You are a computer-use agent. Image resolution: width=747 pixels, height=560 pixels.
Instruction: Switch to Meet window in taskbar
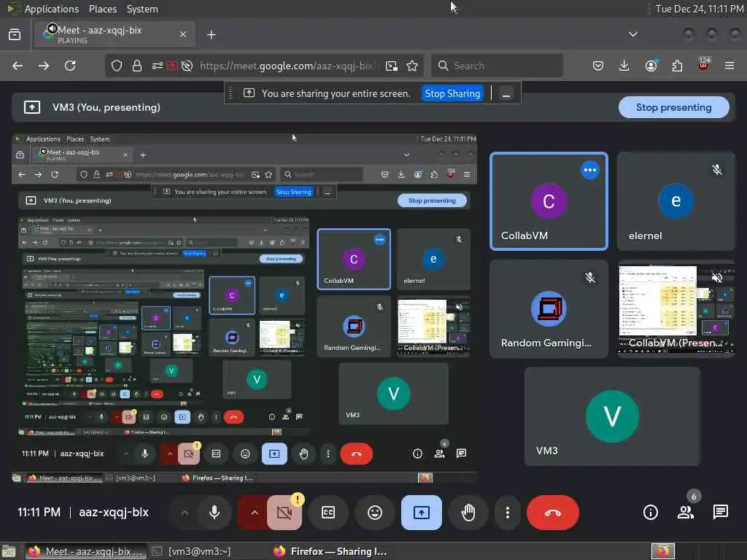click(86, 551)
